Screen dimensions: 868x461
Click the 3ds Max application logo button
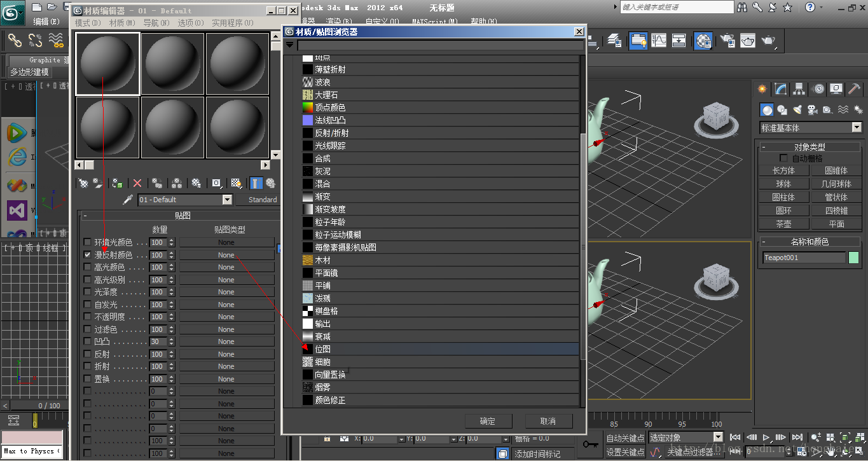tap(12, 12)
